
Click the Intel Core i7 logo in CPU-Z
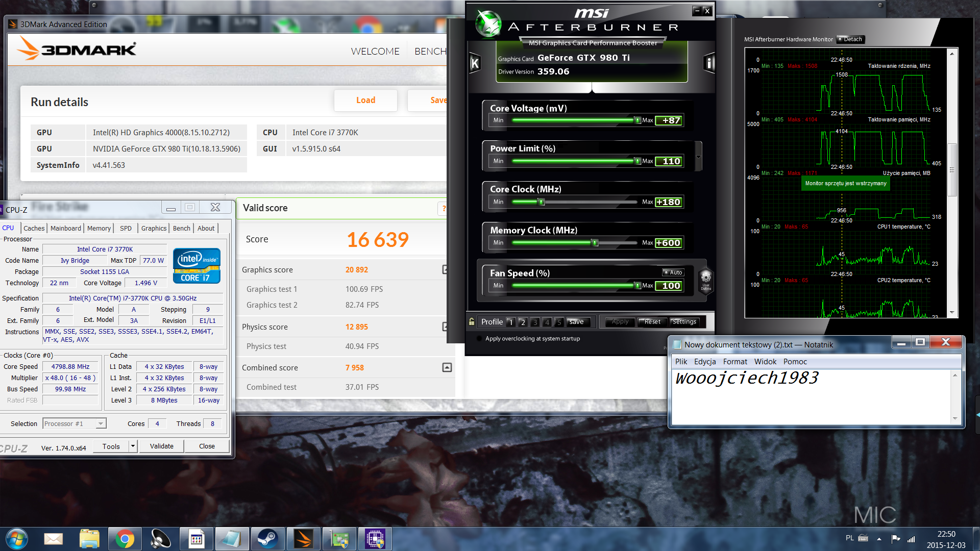[197, 265]
